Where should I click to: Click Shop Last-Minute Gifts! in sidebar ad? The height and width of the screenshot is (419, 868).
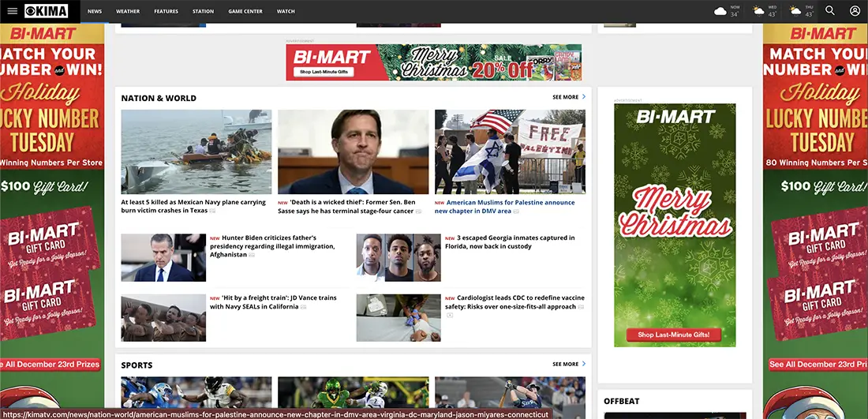[x=675, y=335]
